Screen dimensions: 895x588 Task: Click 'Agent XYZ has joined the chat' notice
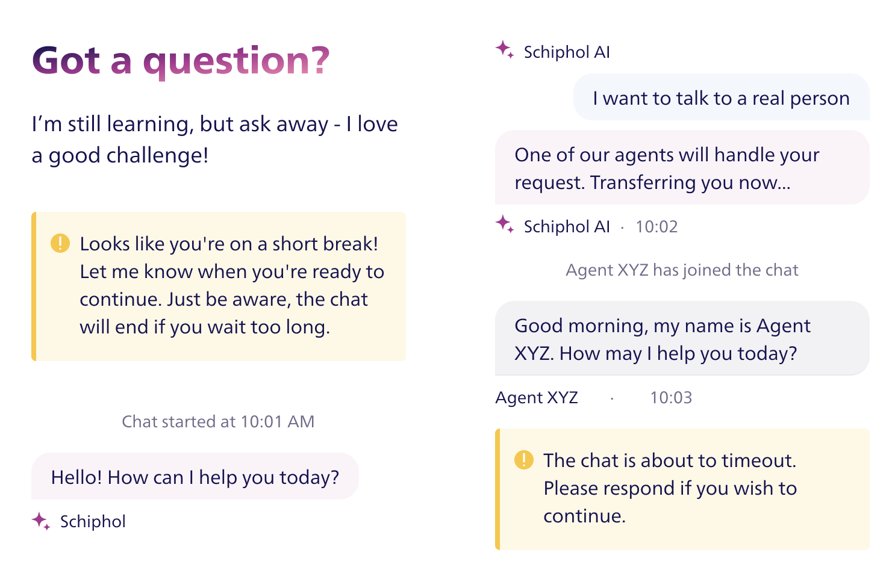682,270
